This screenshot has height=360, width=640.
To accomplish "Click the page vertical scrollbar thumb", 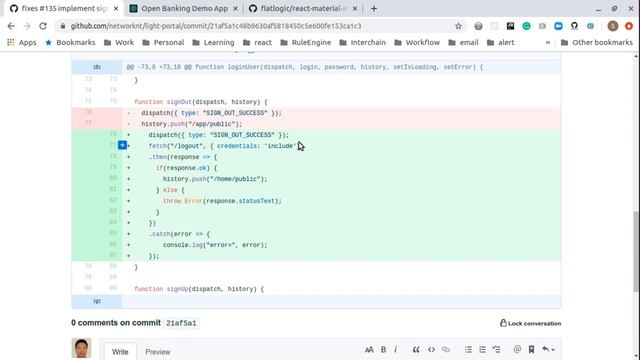I will (x=636, y=251).
